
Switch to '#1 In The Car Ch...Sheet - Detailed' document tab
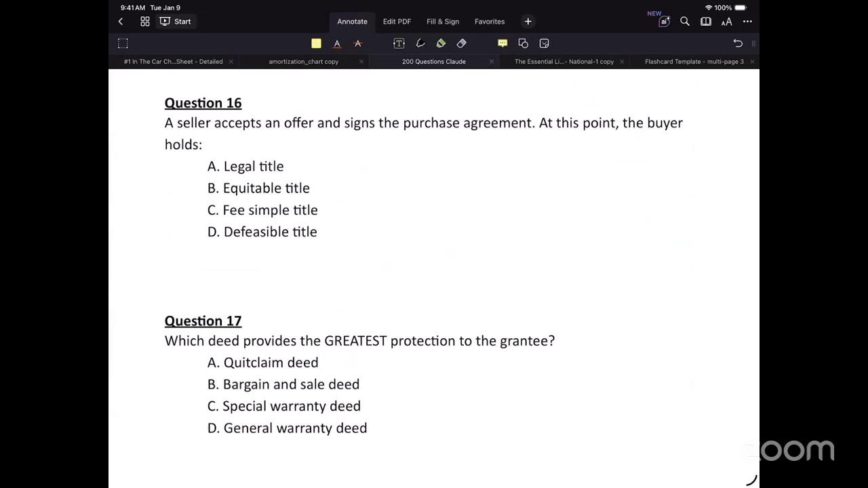point(173,62)
